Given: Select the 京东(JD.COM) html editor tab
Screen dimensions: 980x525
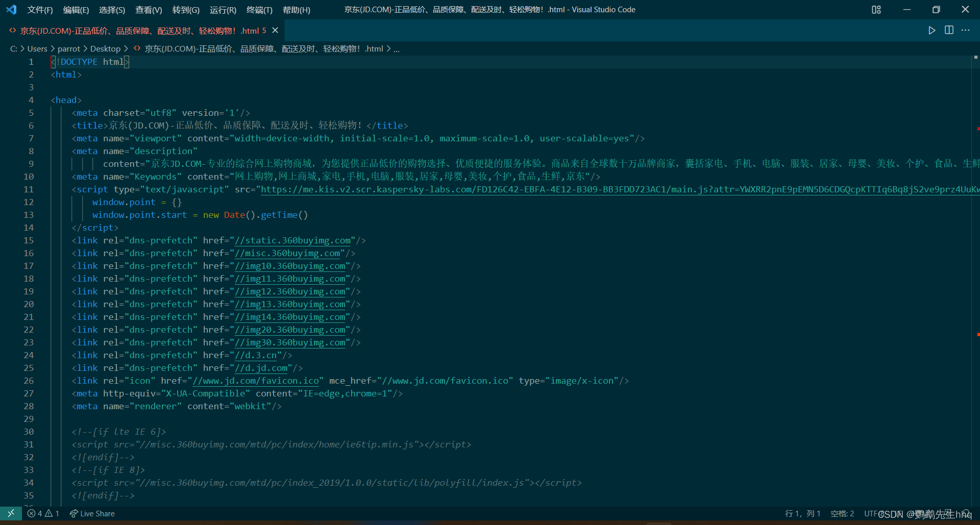Looking at the screenshot, I should tap(142, 31).
